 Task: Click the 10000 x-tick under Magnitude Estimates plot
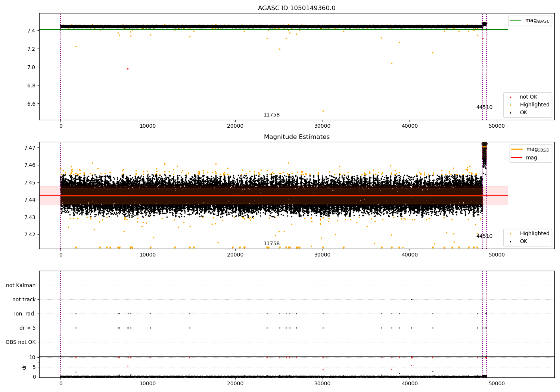tap(148, 255)
